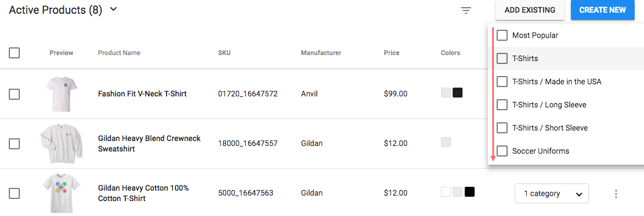The height and width of the screenshot is (216, 644).
Task: Enable T-Shirts / Short Sleeve category
Action: pos(502,127)
